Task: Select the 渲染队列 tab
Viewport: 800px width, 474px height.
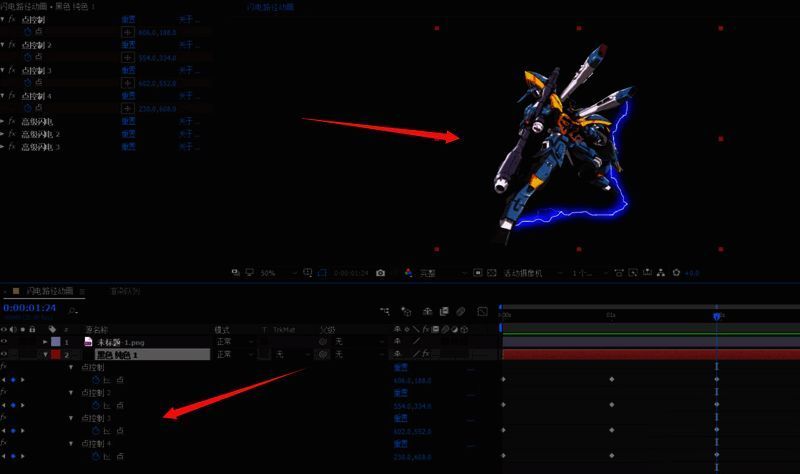Action: click(x=125, y=291)
